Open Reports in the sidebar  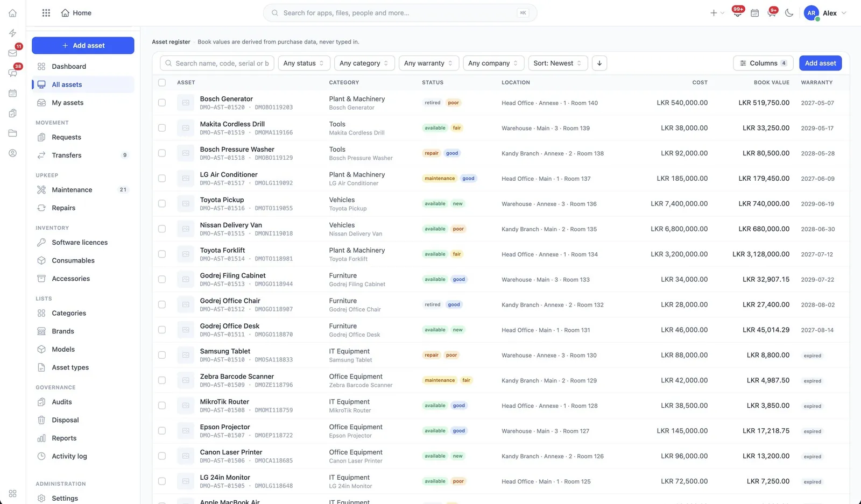click(x=83, y=438)
